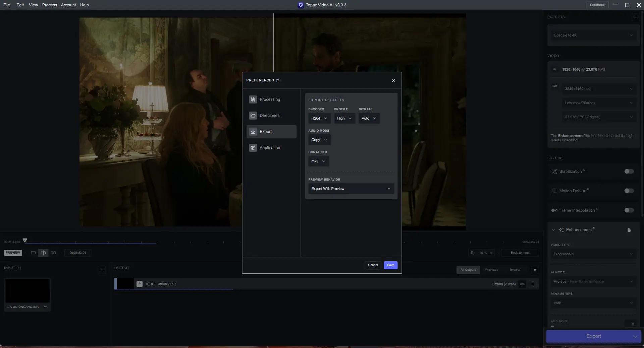Click the Frame Interpolation filter icon
Image resolution: width=644 pixels, height=348 pixels.
pyautogui.click(x=554, y=210)
